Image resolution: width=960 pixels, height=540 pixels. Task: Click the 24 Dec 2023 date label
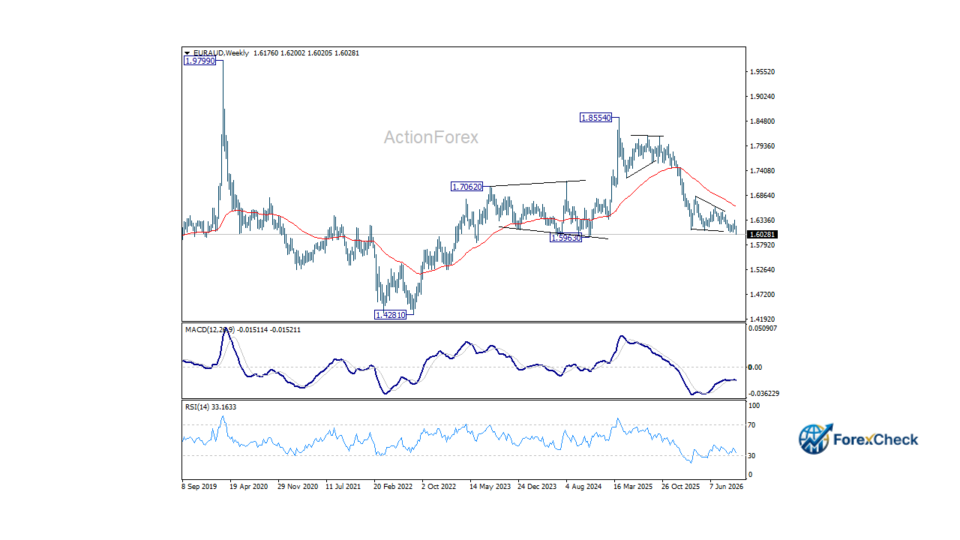coord(537,487)
